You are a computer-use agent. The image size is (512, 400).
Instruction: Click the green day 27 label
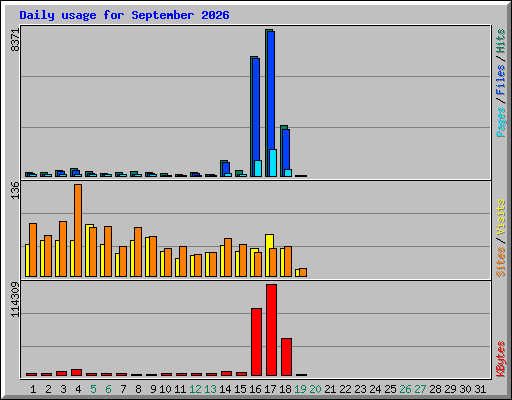[x=420, y=389]
